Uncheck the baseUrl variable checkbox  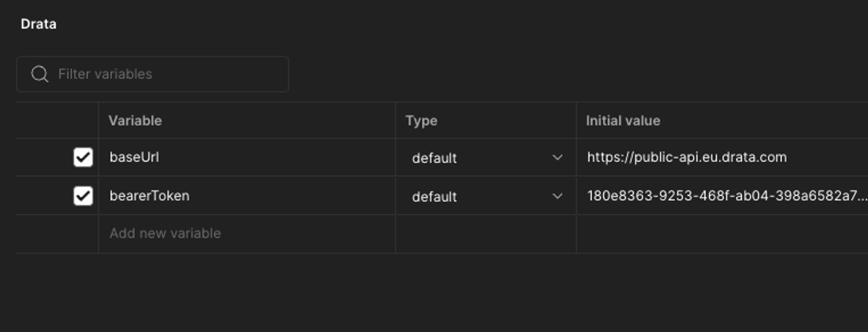pyautogui.click(x=82, y=158)
